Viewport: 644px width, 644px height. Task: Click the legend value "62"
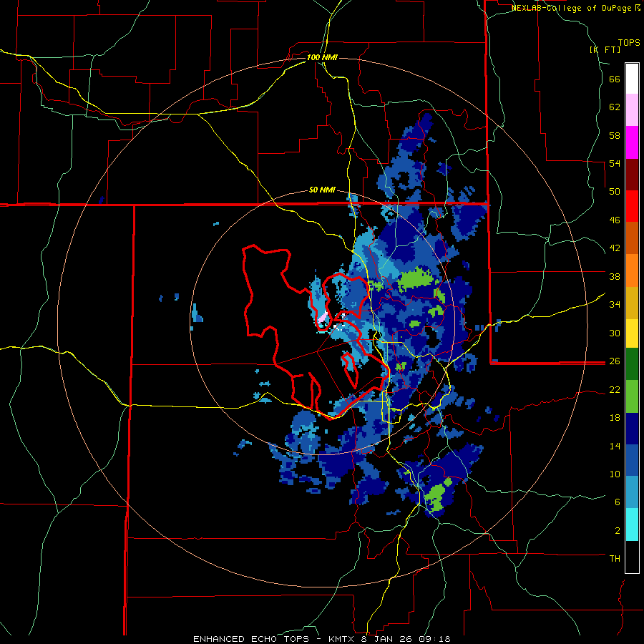(615, 107)
